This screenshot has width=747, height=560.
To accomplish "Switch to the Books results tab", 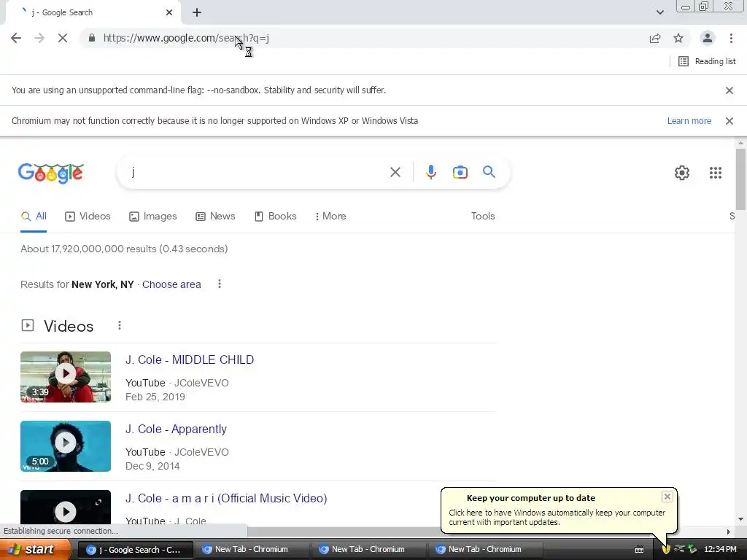I will point(275,216).
